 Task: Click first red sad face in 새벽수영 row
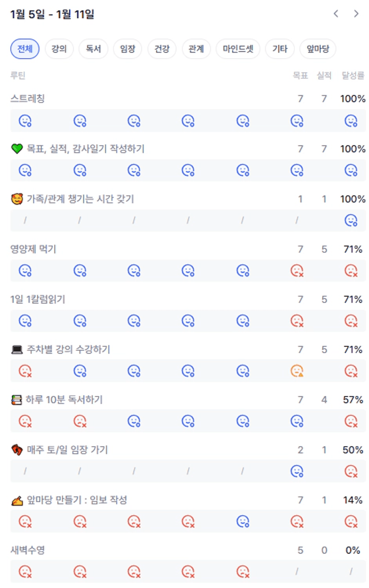click(25, 571)
